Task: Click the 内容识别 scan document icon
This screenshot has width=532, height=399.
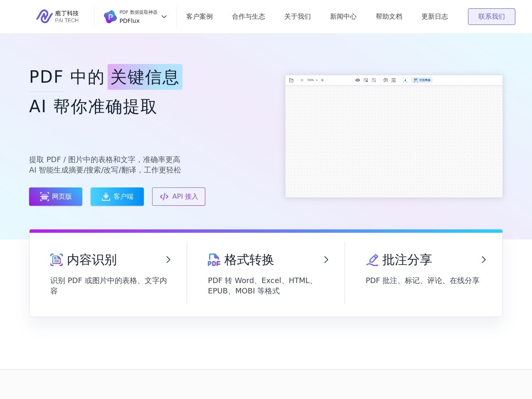Action: (x=57, y=260)
